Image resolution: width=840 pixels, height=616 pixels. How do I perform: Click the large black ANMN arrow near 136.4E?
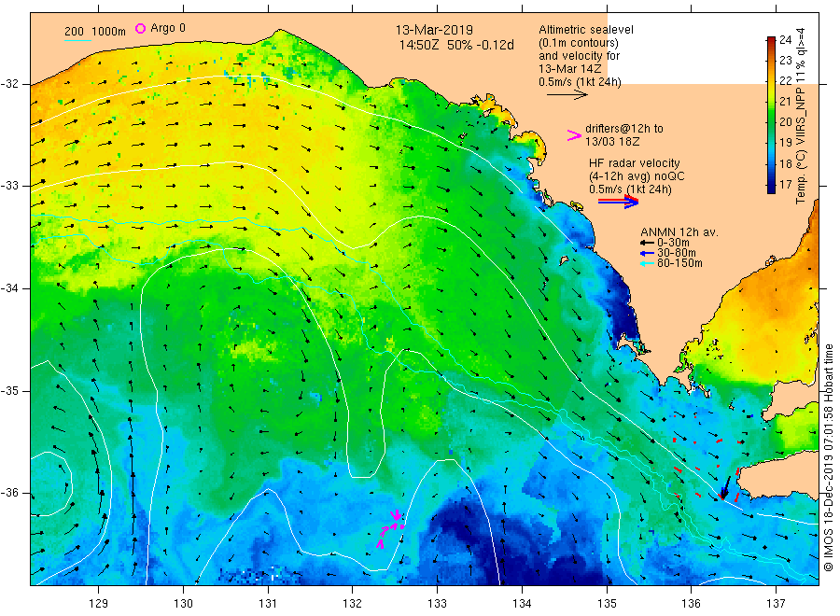point(725,487)
